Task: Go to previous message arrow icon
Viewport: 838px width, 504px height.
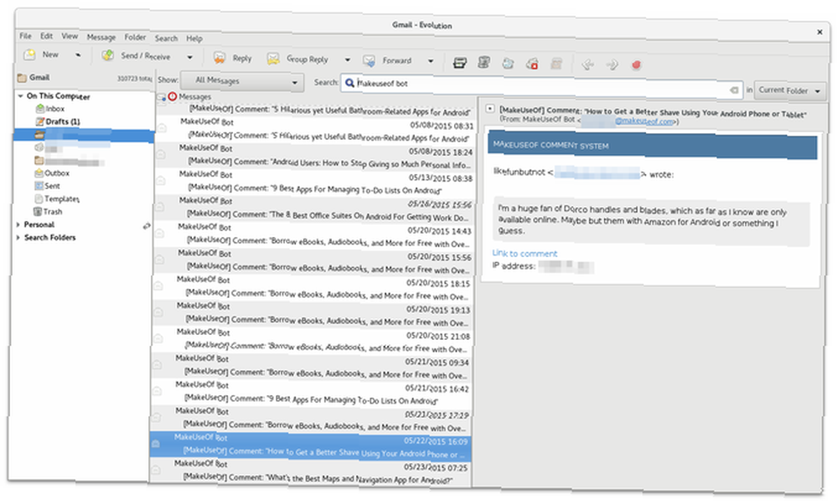Action: tap(587, 64)
